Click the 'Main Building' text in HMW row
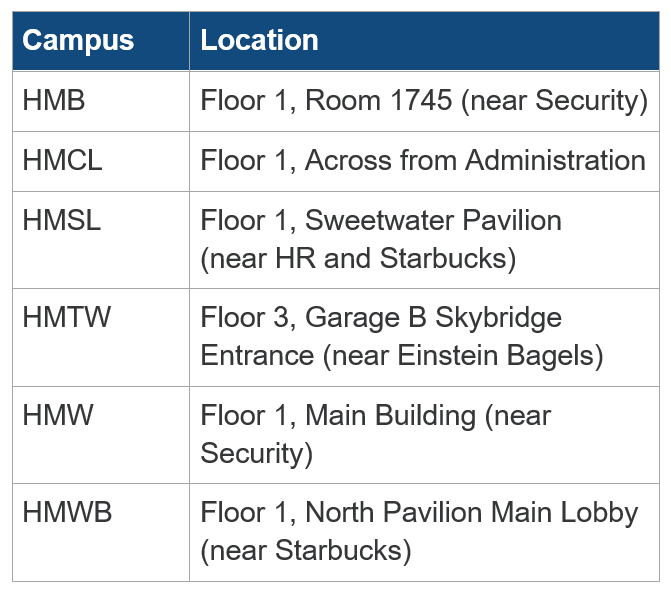Screen dimensions: 671x589 390,415
